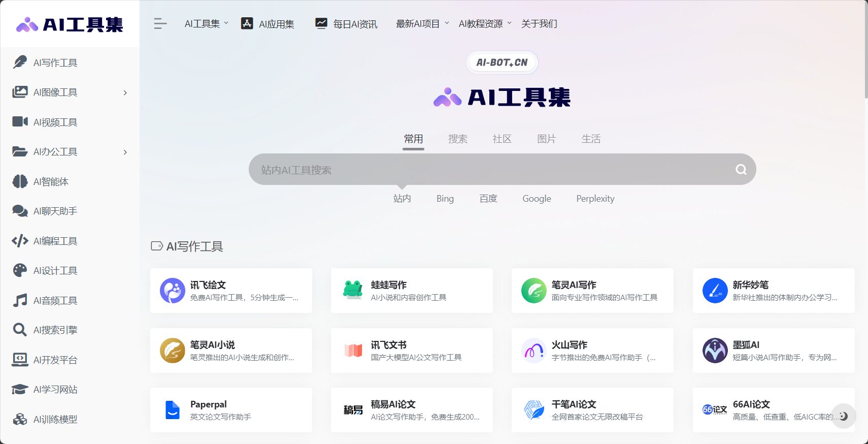Open 每日AI资讯 in top navigation
The height and width of the screenshot is (444, 868).
tap(346, 23)
